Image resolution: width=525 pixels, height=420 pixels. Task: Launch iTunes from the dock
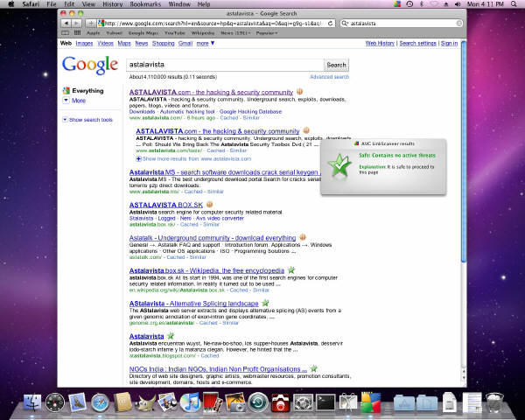(190, 402)
